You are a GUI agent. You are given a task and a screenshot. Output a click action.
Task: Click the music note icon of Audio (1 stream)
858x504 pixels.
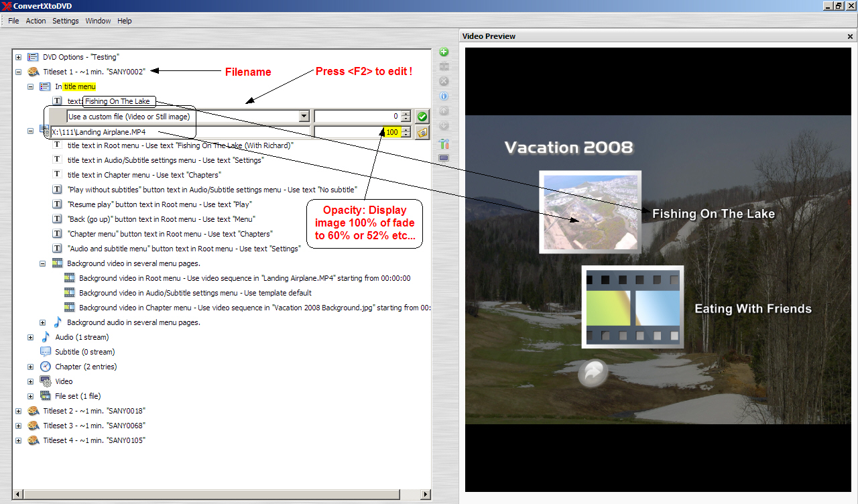(x=46, y=337)
